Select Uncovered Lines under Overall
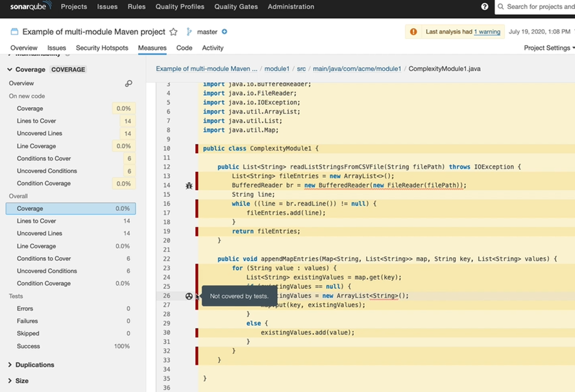 click(x=40, y=234)
